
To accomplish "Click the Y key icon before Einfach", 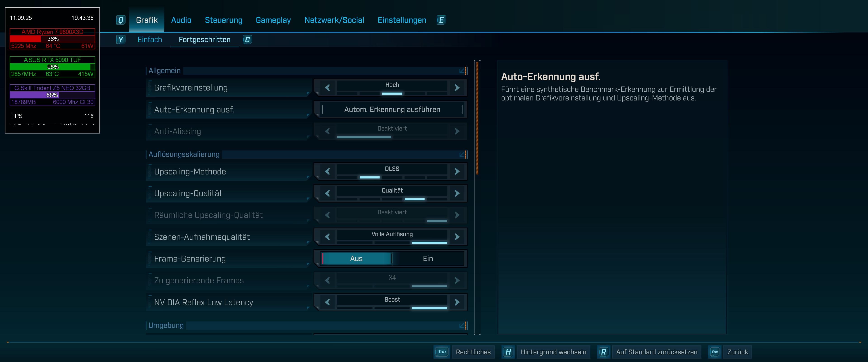I will coord(120,40).
